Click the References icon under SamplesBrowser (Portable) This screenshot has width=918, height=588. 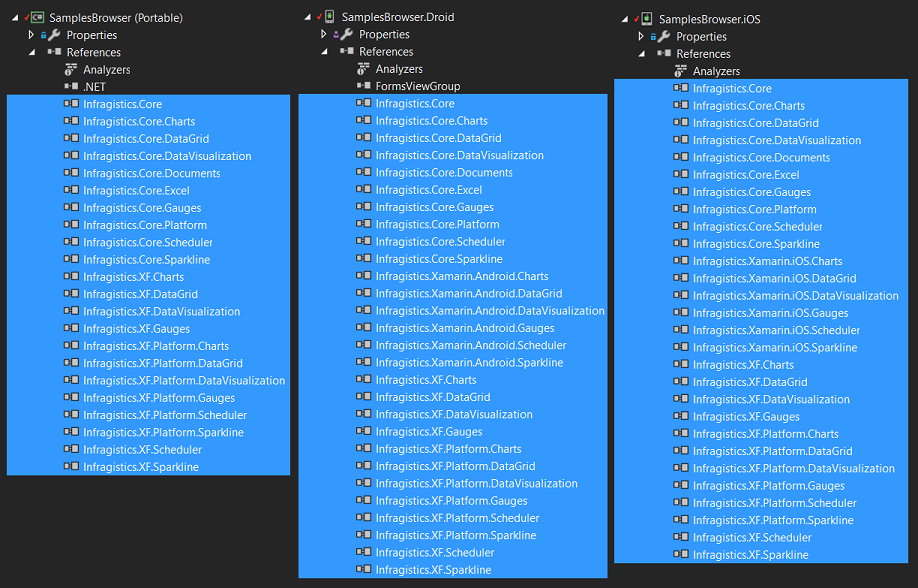coord(54,53)
